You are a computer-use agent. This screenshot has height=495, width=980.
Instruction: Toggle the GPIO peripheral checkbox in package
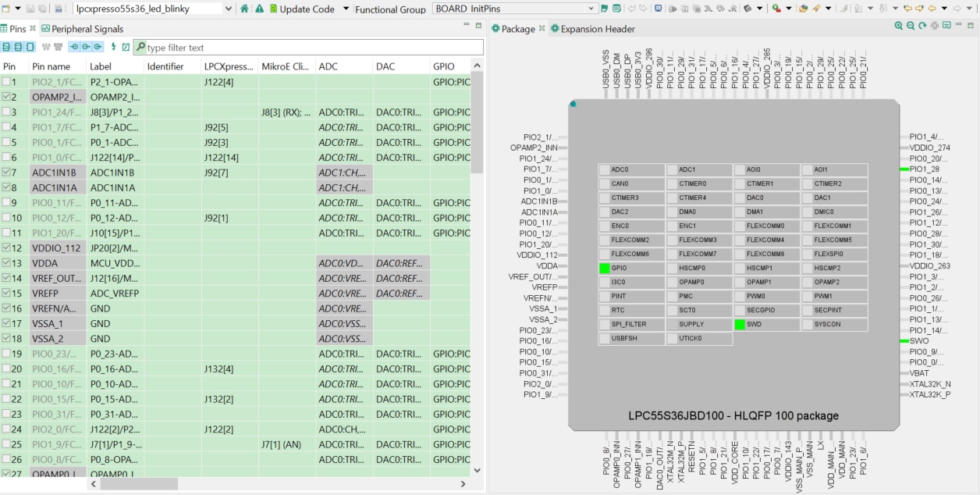604,268
